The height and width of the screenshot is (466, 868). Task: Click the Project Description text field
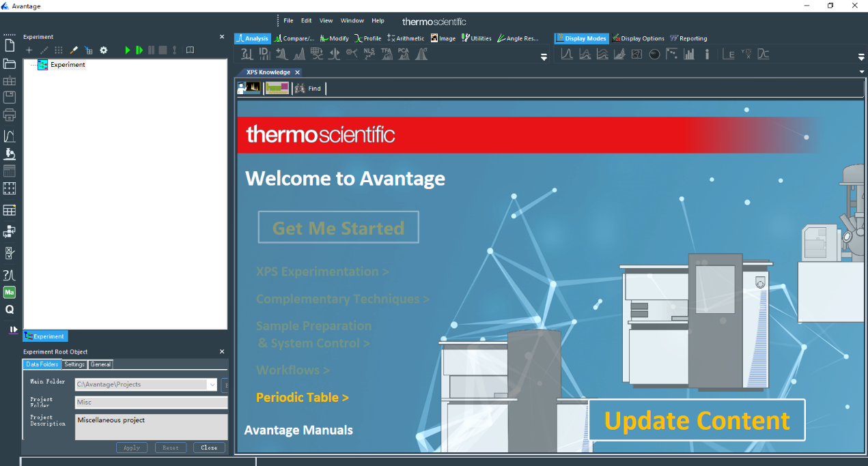(151, 426)
